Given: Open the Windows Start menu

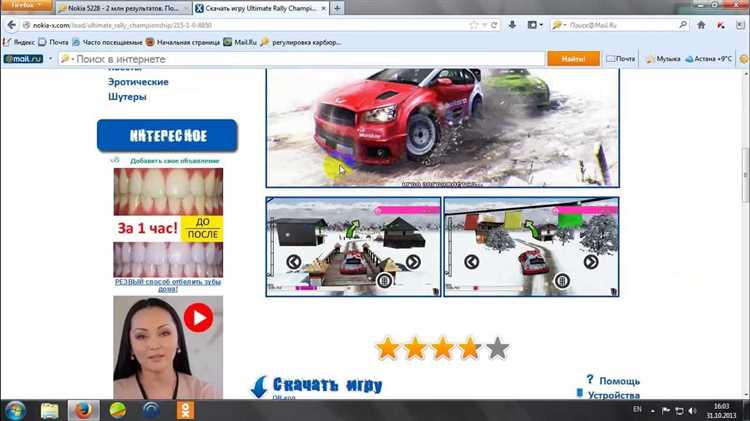Looking at the screenshot, I should coord(15,410).
